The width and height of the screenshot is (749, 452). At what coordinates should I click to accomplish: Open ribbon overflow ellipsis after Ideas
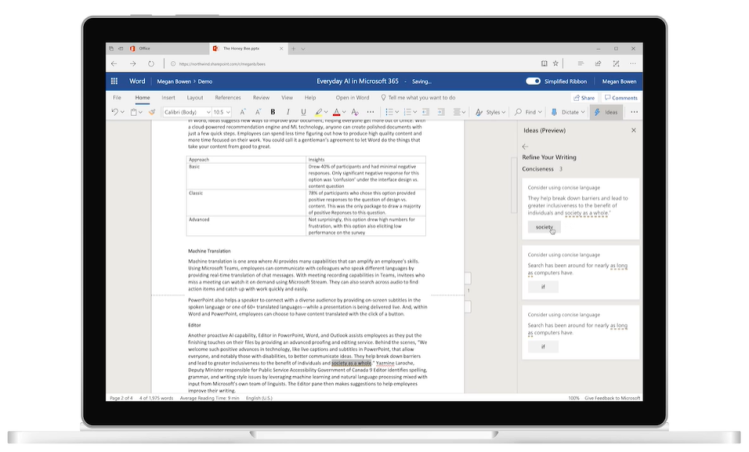pos(634,112)
